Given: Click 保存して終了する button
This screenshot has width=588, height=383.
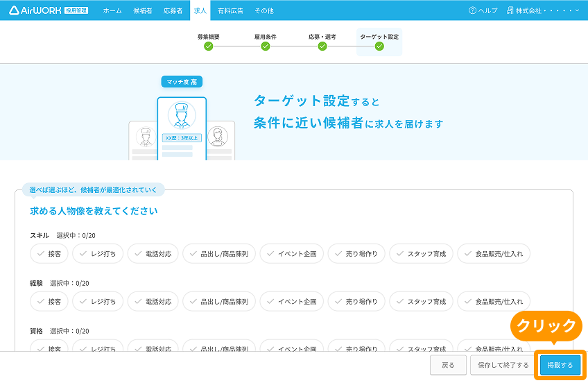Looking at the screenshot, I should point(503,365).
